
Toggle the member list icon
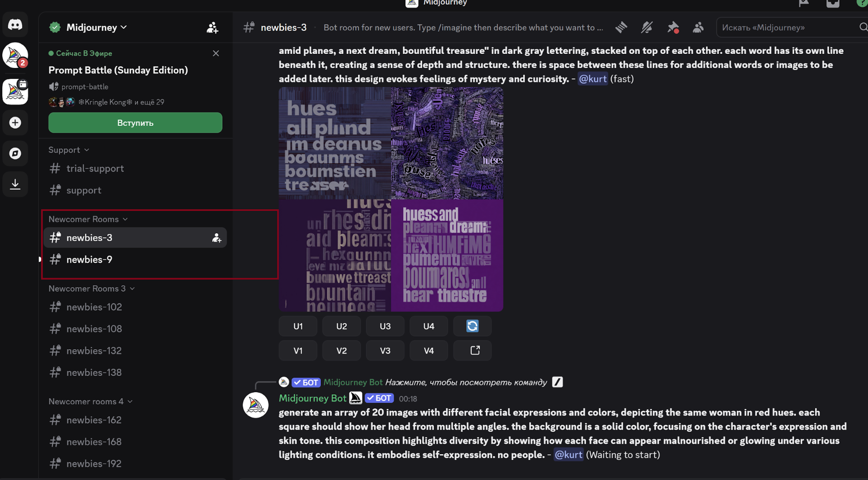pyautogui.click(x=698, y=28)
